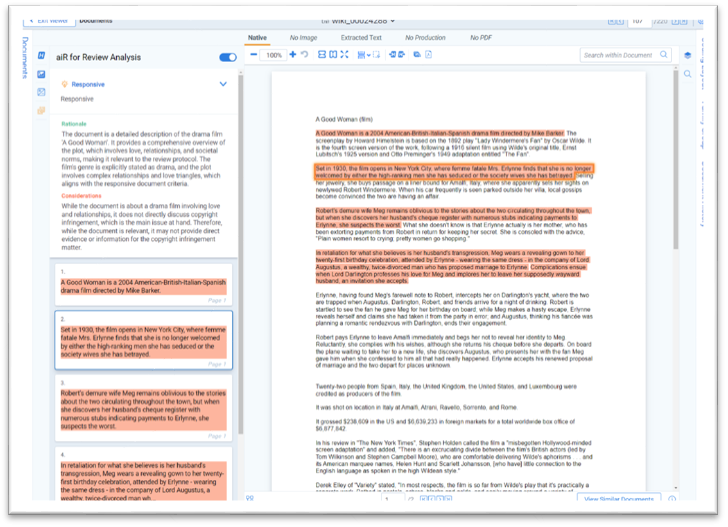Go to next highlight arrow icon

click(x=402, y=55)
